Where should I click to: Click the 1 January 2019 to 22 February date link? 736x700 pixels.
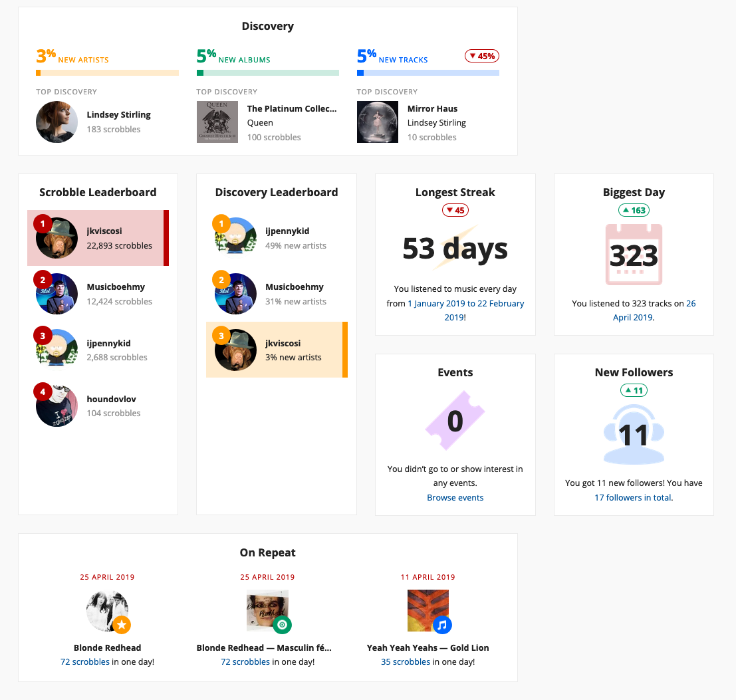(465, 304)
